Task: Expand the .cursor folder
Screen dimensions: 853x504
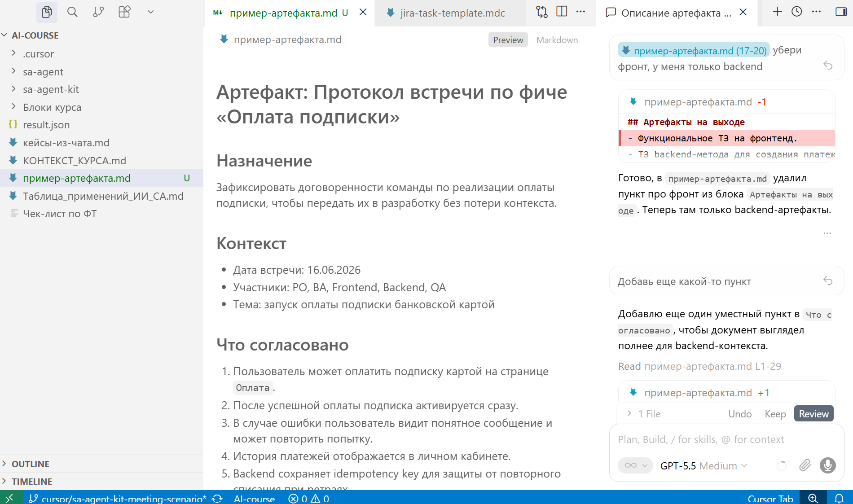Action: [x=101, y=54]
